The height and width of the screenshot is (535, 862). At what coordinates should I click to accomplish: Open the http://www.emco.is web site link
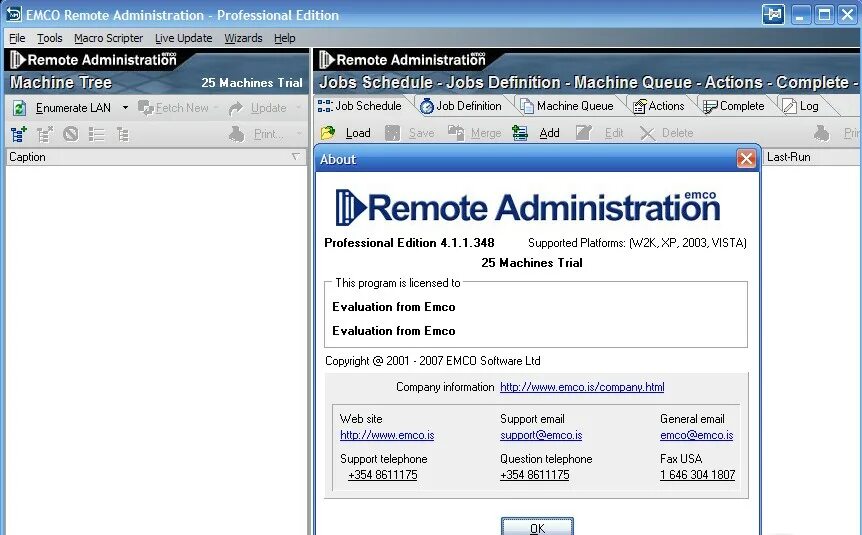(x=387, y=435)
